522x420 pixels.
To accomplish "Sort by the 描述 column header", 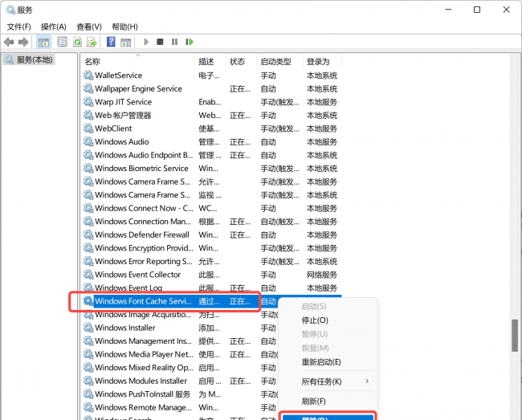I will click(x=210, y=62).
